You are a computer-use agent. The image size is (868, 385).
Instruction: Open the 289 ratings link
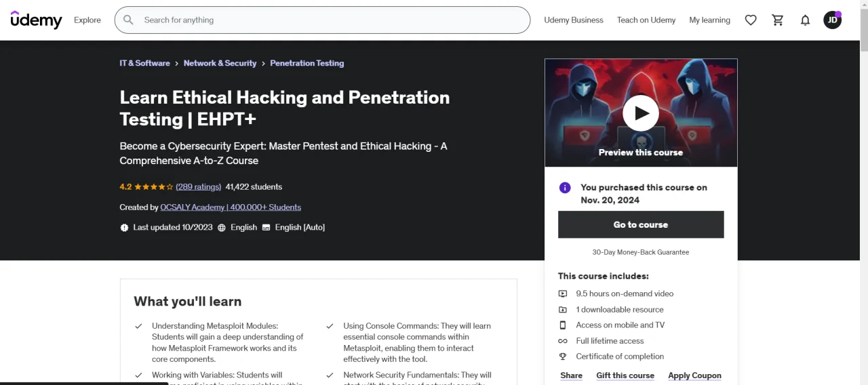click(x=199, y=187)
